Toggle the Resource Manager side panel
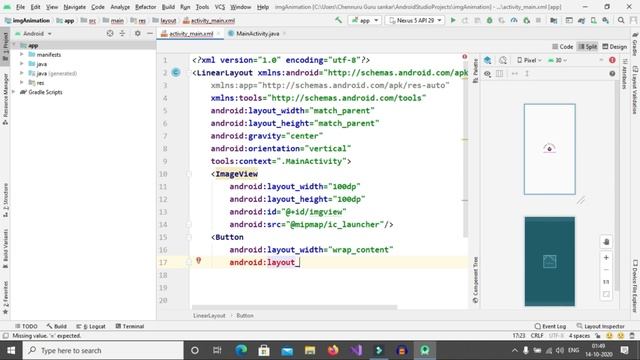Viewport: 640px width, 360px height. tap(5, 99)
